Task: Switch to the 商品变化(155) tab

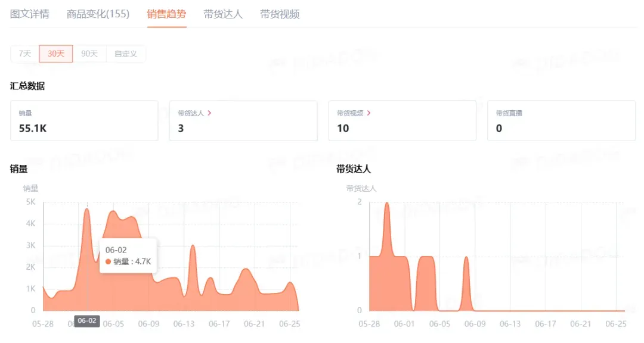Action: [x=98, y=14]
